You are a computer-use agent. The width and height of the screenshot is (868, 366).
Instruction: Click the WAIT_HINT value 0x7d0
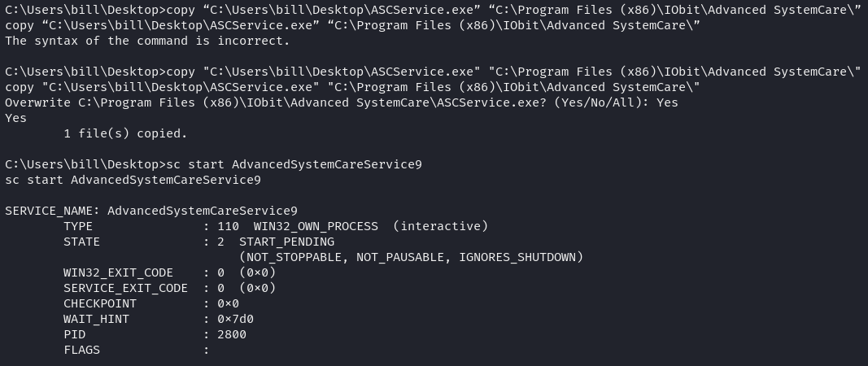tap(235, 319)
